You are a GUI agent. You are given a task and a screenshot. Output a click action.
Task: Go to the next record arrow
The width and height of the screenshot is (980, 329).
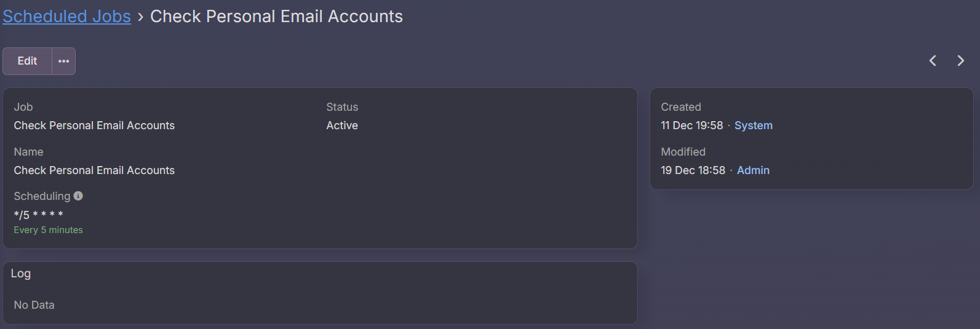(960, 61)
